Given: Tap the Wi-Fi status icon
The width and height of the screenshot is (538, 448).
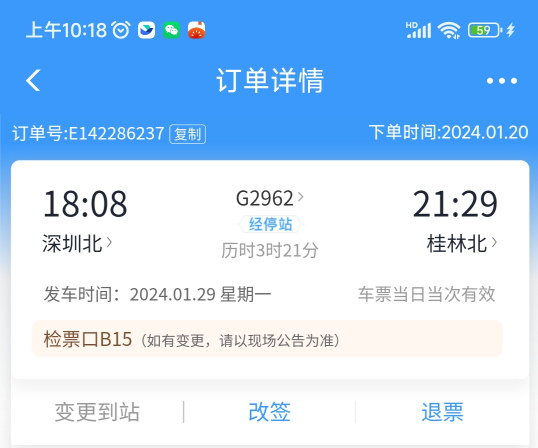Looking at the screenshot, I should click(449, 30).
